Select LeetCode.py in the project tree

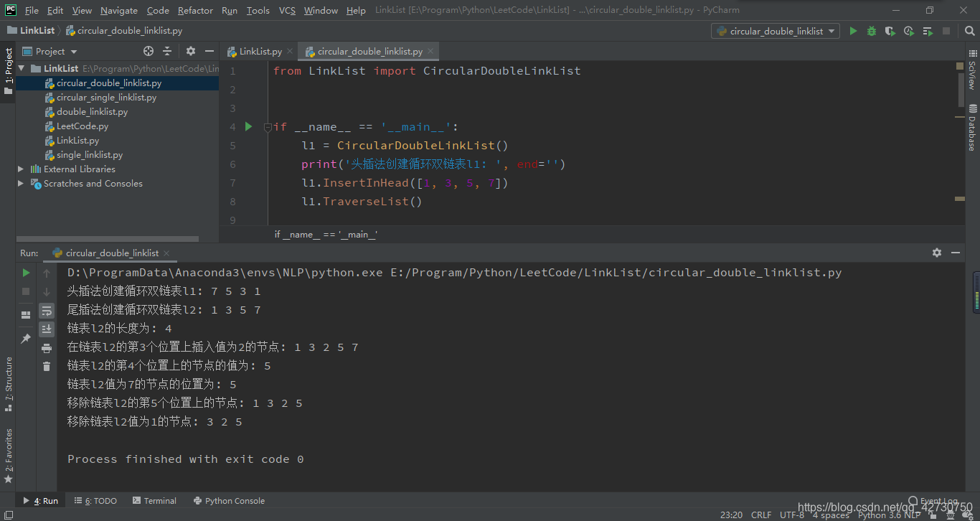coord(83,126)
